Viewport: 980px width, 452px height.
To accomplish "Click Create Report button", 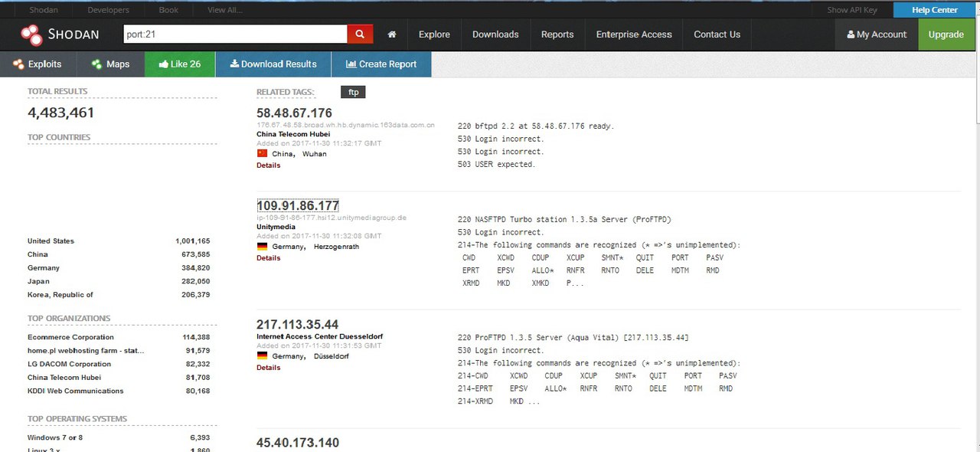I will click(x=381, y=64).
